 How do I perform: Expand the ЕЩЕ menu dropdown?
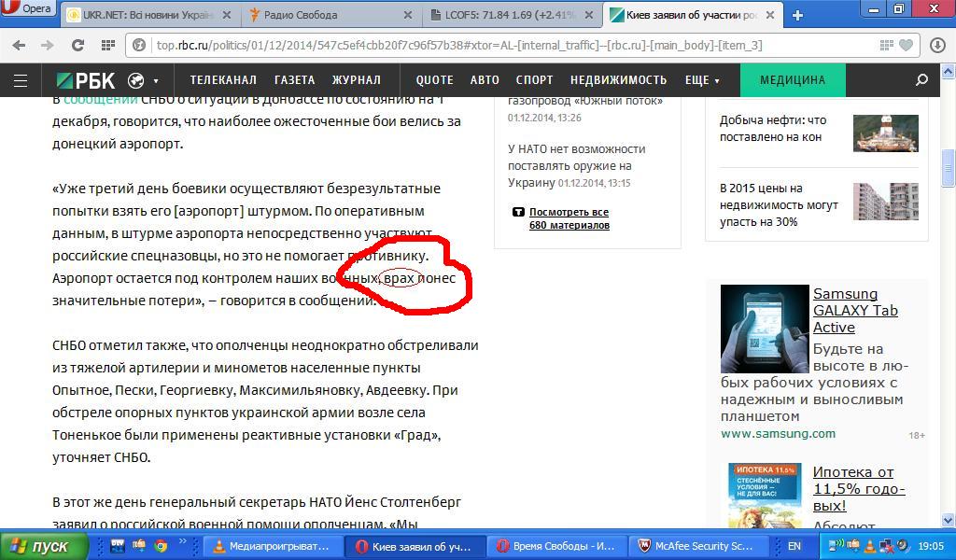[x=702, y=80]
